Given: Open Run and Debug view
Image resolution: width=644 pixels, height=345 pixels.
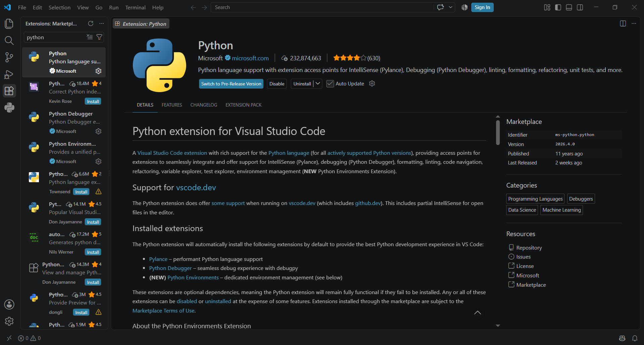Looking at the screenshot, I should 9,74.
